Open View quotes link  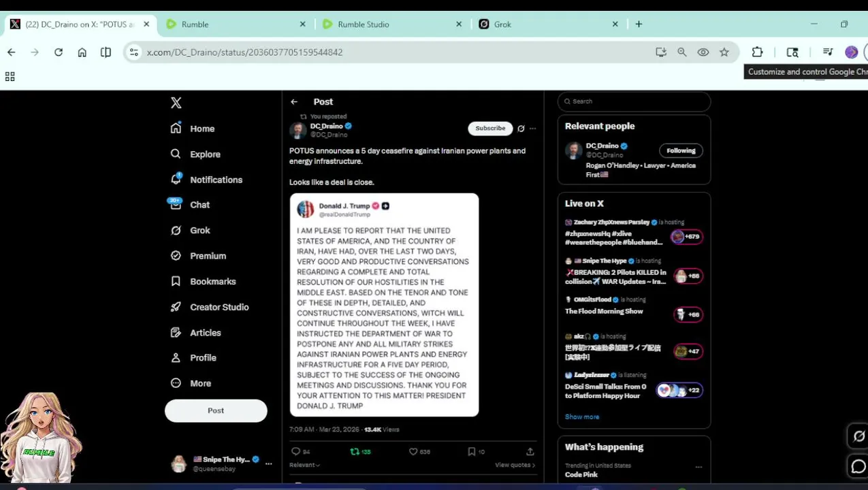click(x=515, y=465)
